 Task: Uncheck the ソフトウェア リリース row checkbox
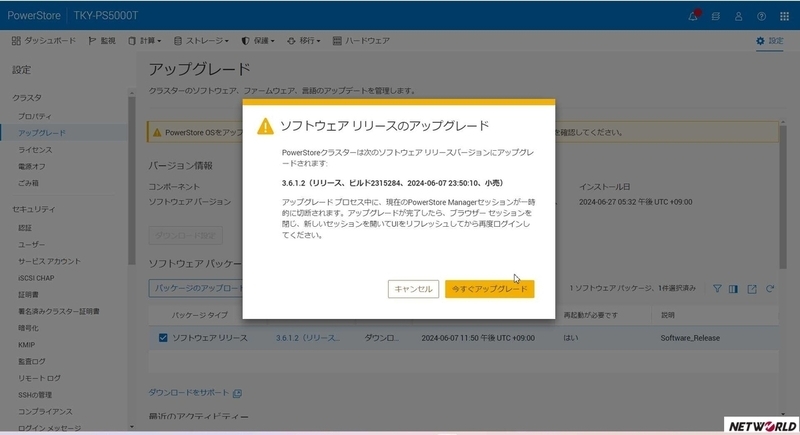point(163,338)
